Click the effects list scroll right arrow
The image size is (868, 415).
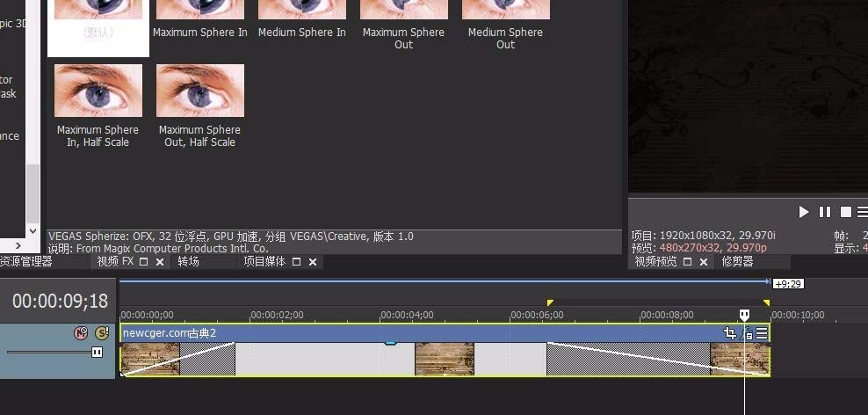[x=18, y=244]
